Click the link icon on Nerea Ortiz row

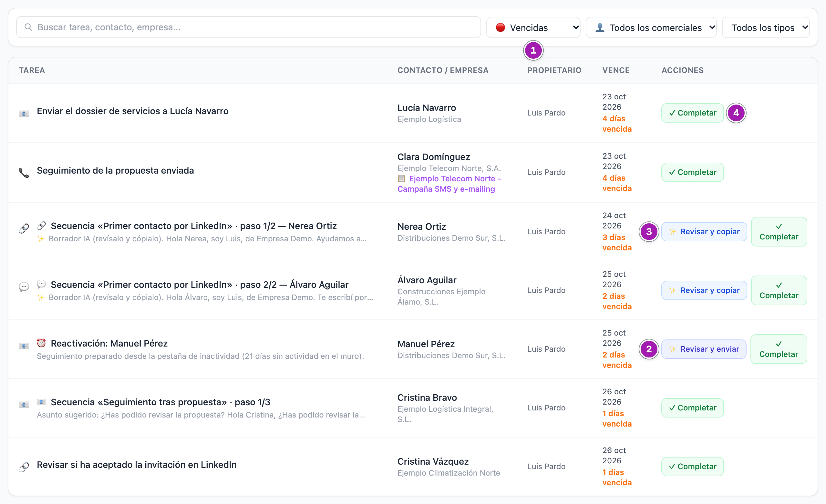[x=24, y=228]
